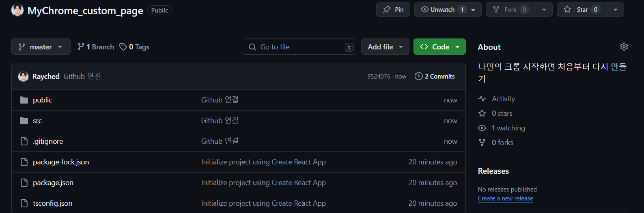Star this repository

click(582, 10)
